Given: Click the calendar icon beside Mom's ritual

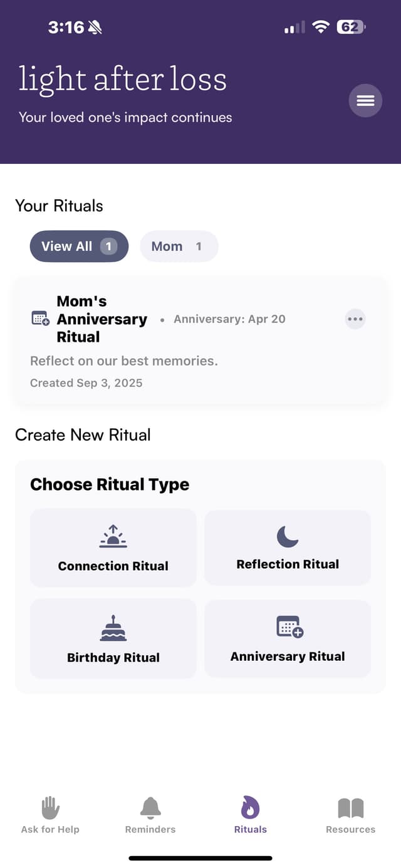Looking at the screenshot, I should 40,319.
